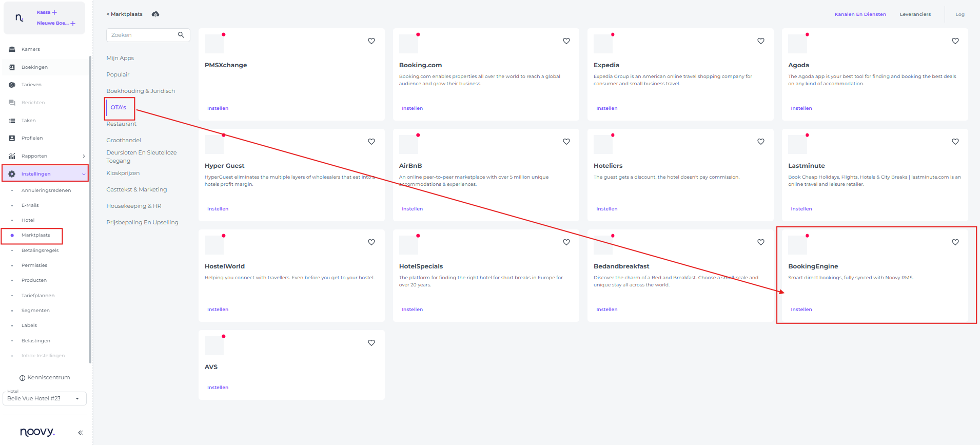
Task: Click the Profielen person icon
Action: [x=12, y=138]
